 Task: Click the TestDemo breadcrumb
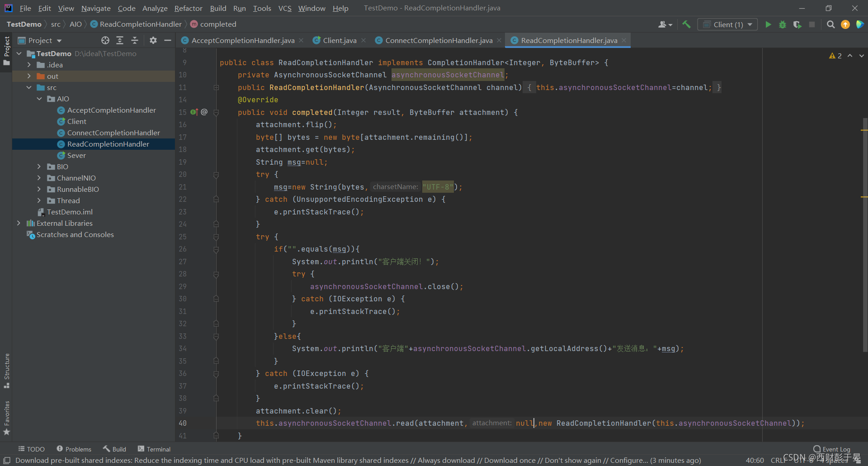point(24,24)
